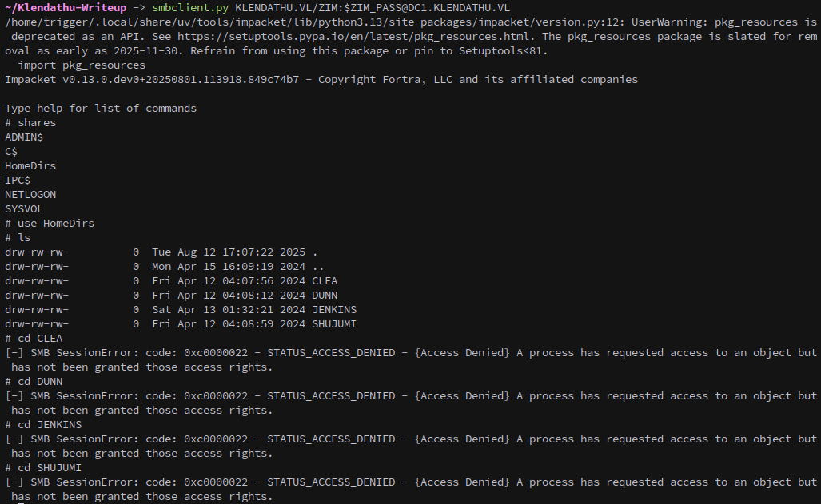The width and height of the screenshot is (821, 504).
Task: Click STATUS_ACCESS_DENIED after cd SHUJUMI
Action: pyautogui.click(x=331, y=482)
